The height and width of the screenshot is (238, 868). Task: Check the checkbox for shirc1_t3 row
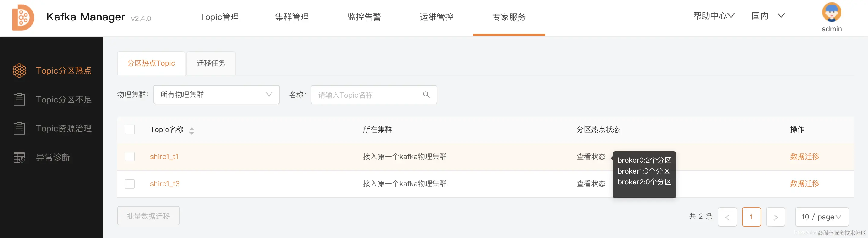click(129, 184)
